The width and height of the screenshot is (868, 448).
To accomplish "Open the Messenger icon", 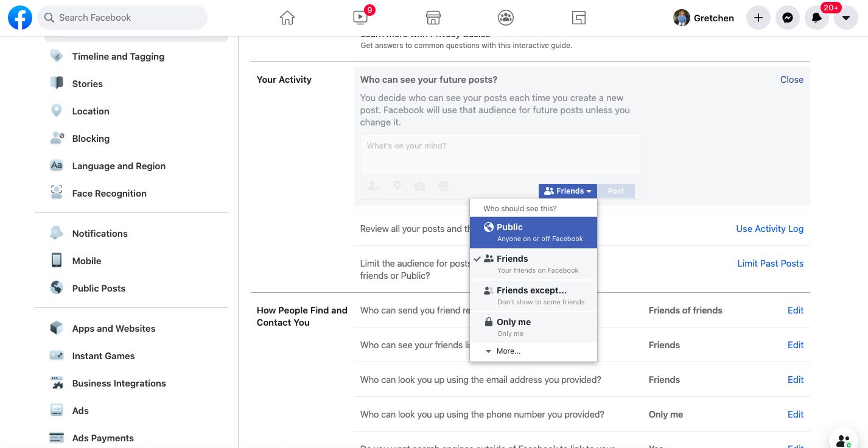I will click(x=788, y=18).
